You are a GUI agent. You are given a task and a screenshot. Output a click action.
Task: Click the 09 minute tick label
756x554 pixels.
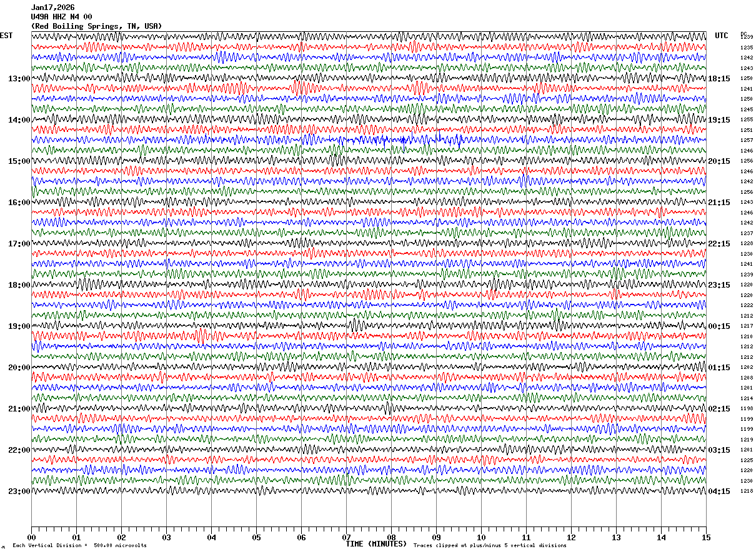[x=436, y=537]
